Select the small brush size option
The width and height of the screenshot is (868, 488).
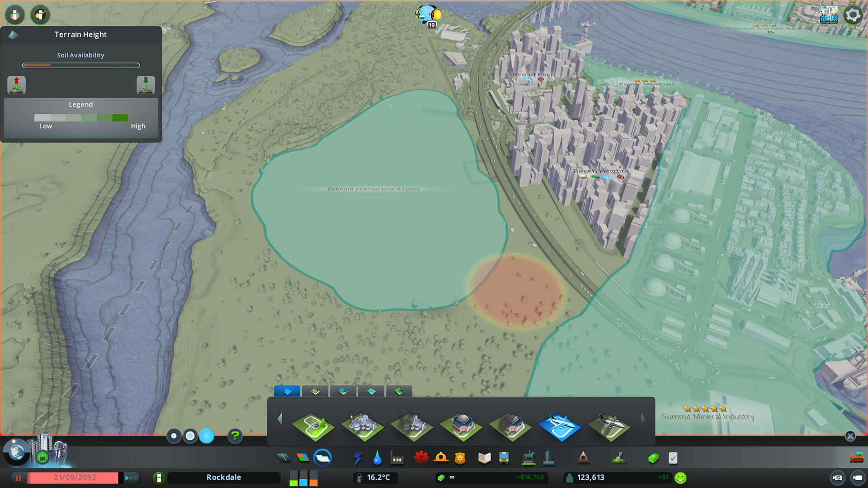(x=174, y=436)
